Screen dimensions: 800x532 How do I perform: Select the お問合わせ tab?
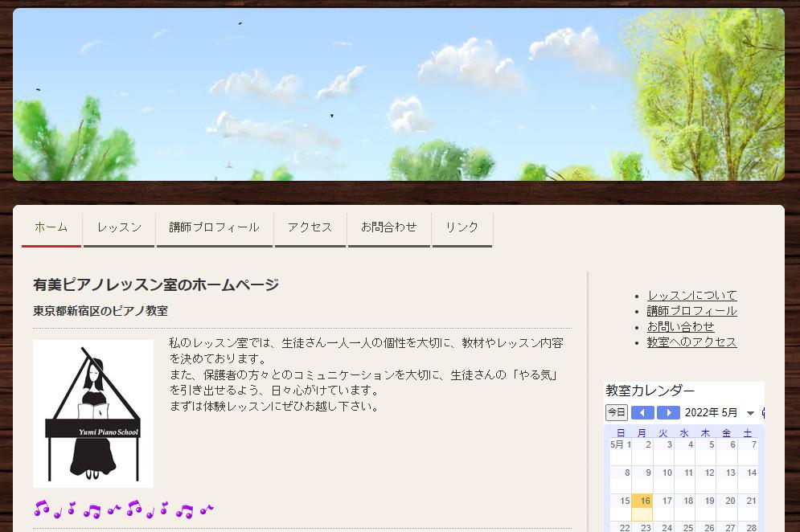coord(389,227)
